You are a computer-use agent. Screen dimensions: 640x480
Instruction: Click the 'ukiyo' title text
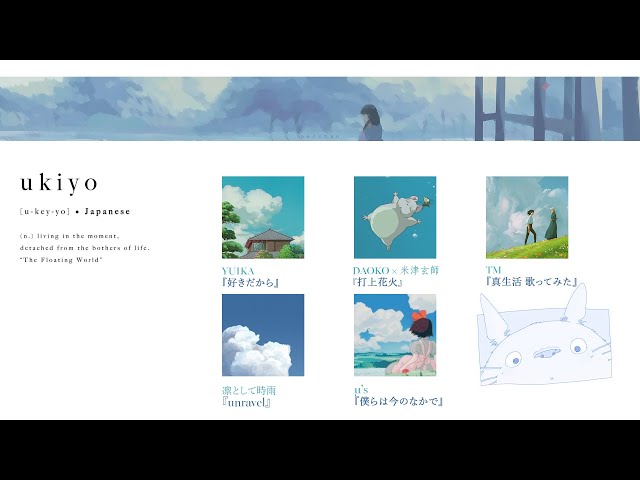[x=60, y=182]
